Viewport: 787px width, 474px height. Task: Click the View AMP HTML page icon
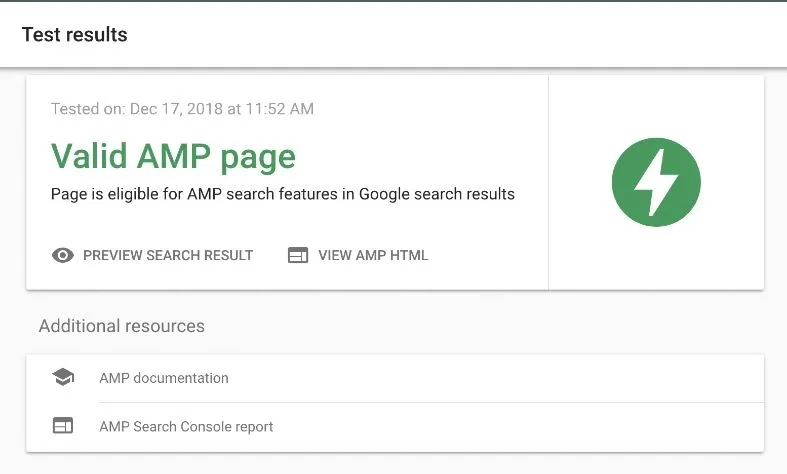click(x=297, y=255)
